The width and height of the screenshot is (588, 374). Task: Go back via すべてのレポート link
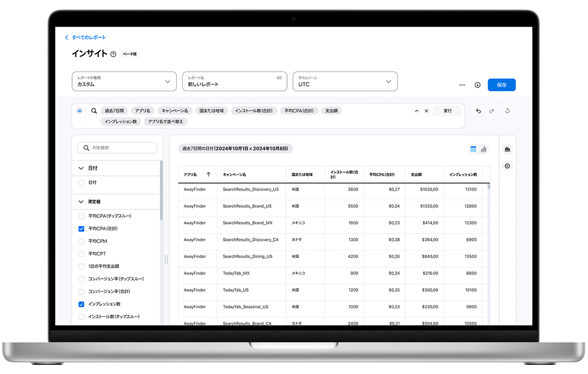click(86, 37)
